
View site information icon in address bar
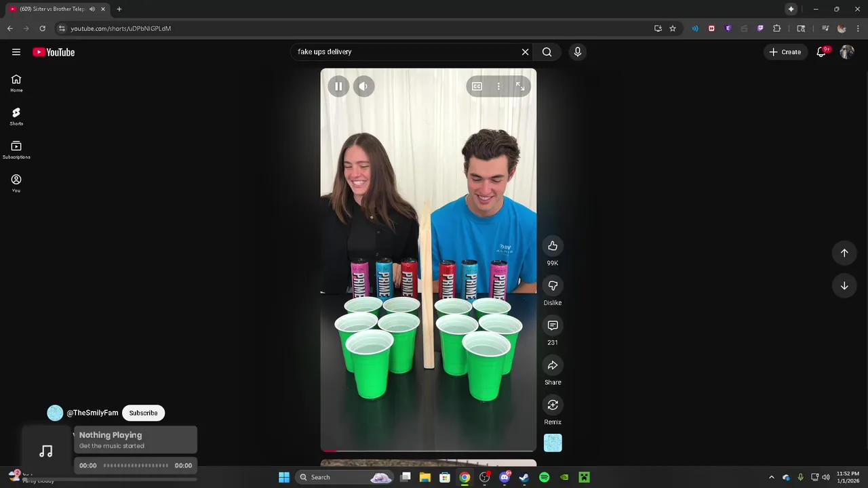click(x=62, y=28)
